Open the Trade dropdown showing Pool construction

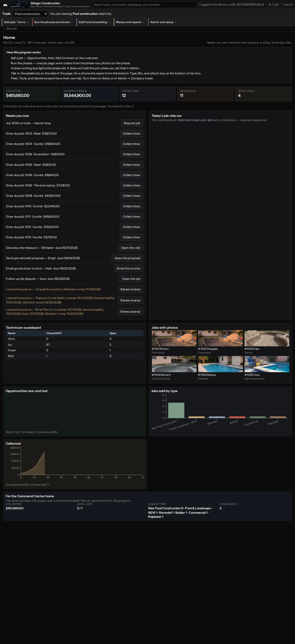pos(30,14)
